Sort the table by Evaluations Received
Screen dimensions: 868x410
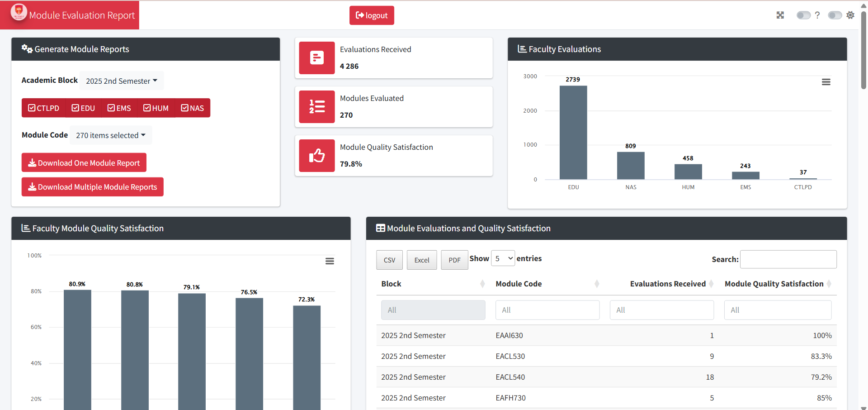coord(667,284)
